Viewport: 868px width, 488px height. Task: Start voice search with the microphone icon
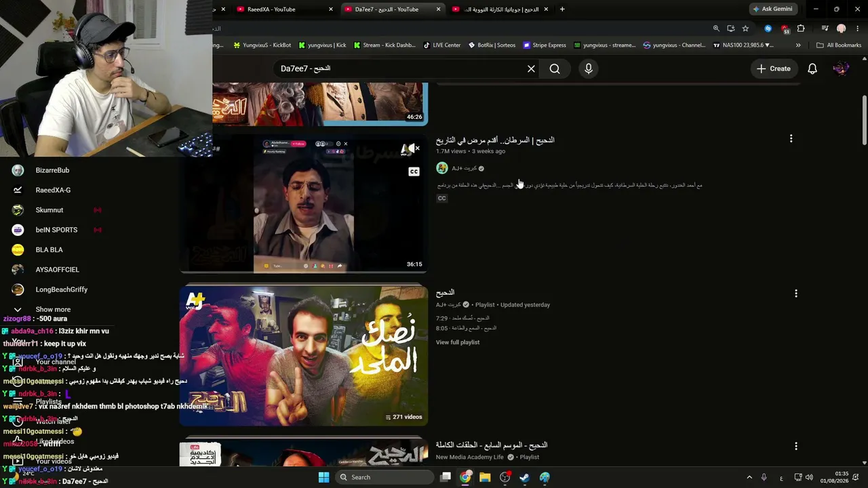point(589,68)
